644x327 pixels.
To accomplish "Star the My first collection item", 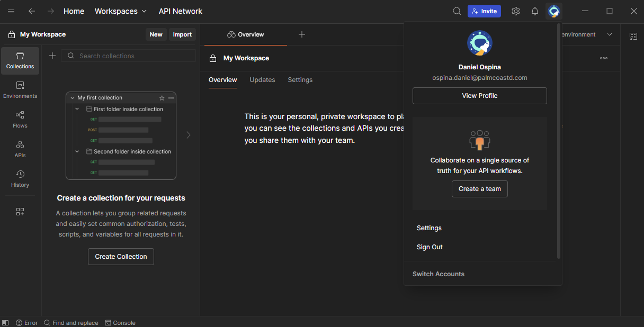I will [162, 98].
